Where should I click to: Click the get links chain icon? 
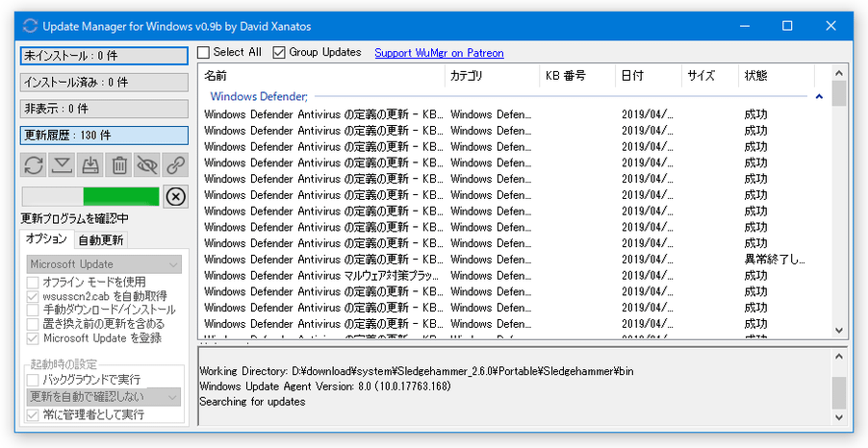click(x=175, y=164)
